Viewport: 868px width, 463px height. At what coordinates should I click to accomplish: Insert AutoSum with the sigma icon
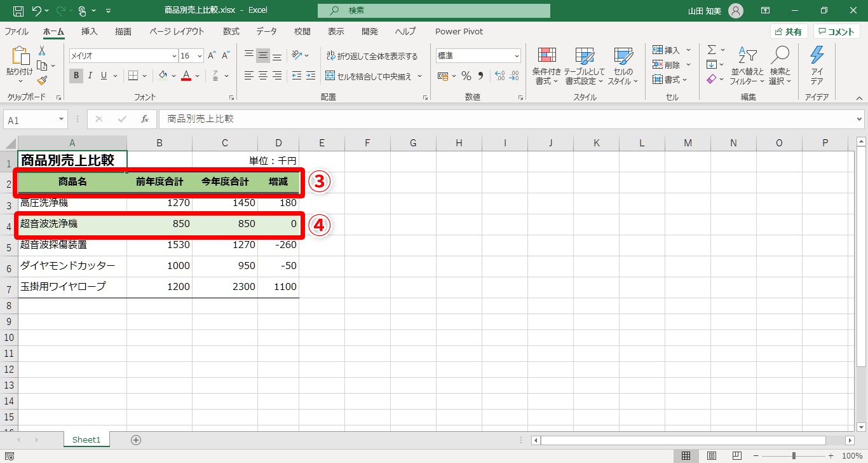[x=712, y=50]
